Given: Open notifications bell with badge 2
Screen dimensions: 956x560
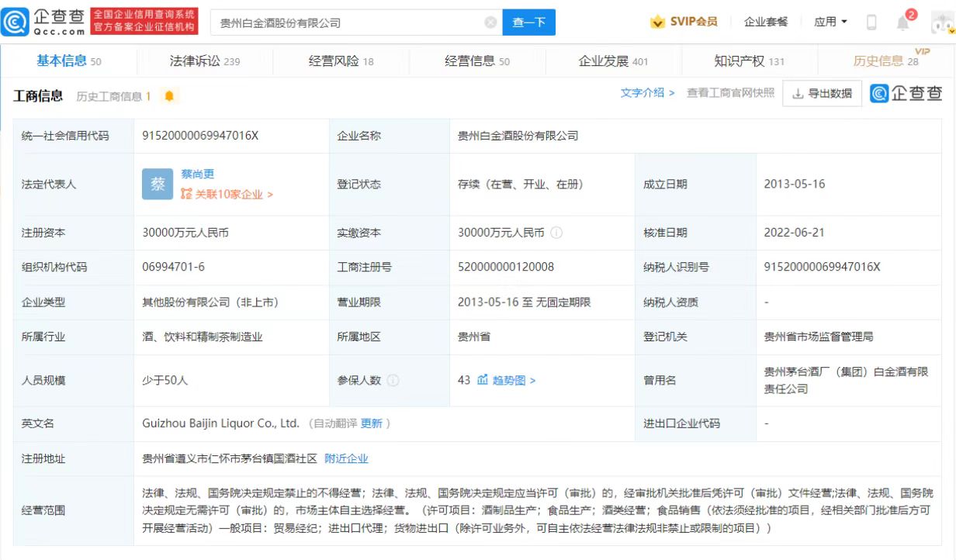Looking at the screenshot, I should tap(904, 21).
